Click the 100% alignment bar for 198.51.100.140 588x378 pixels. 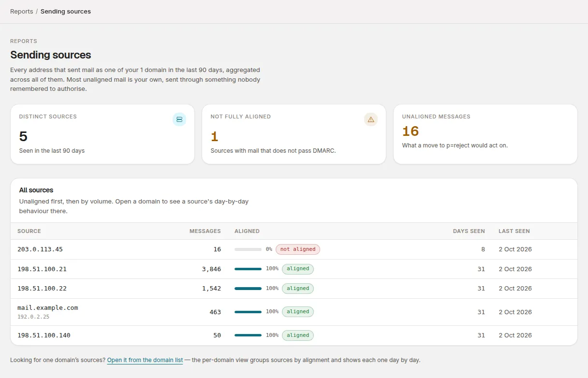(248, 335)
